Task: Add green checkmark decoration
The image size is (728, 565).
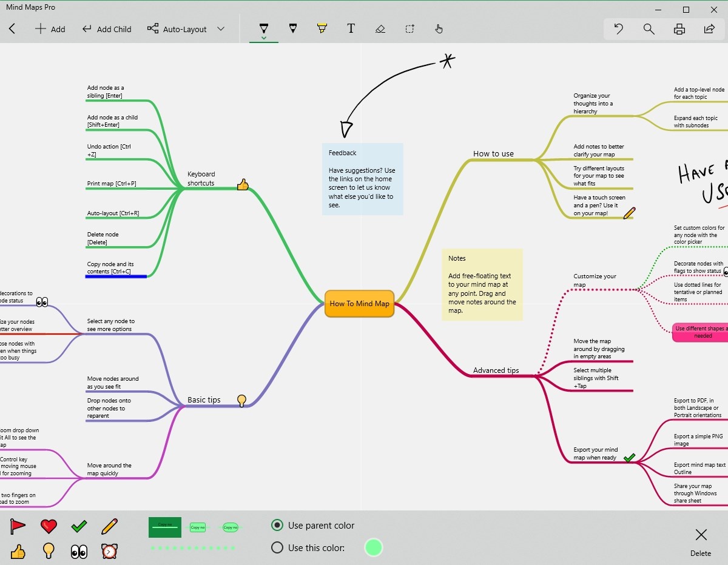Action: click(x=79, y=526)
